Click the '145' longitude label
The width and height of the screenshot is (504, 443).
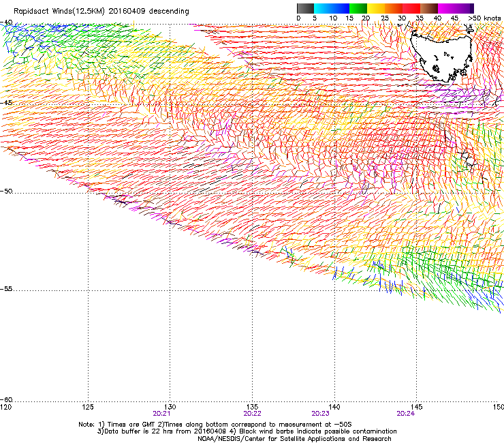(417, 407)
